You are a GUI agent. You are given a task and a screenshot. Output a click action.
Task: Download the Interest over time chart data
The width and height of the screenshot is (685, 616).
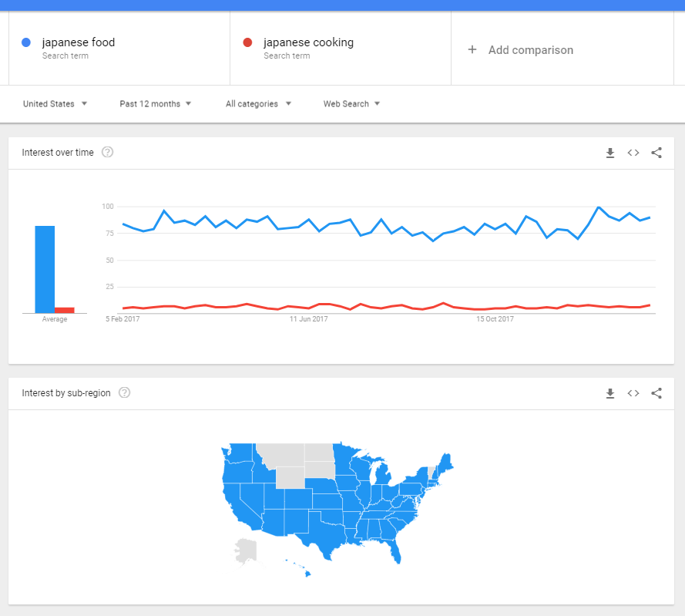click(x=610, y=153)
